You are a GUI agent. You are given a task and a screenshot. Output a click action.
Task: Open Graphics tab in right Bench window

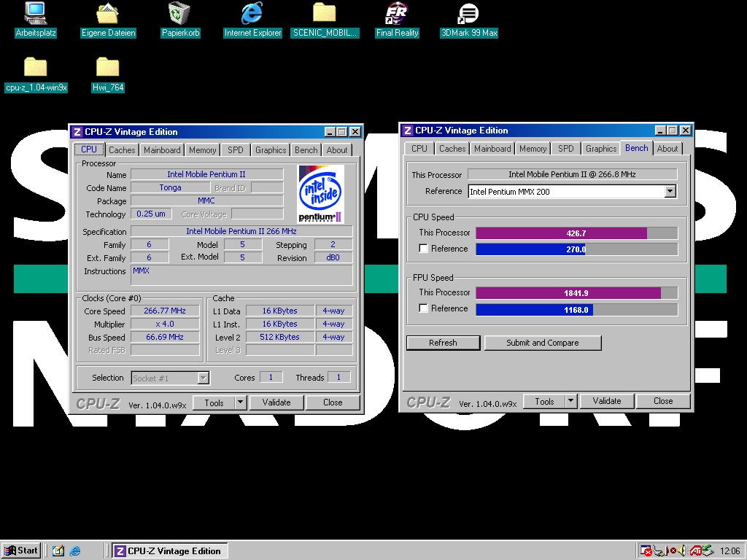(601, 149)
